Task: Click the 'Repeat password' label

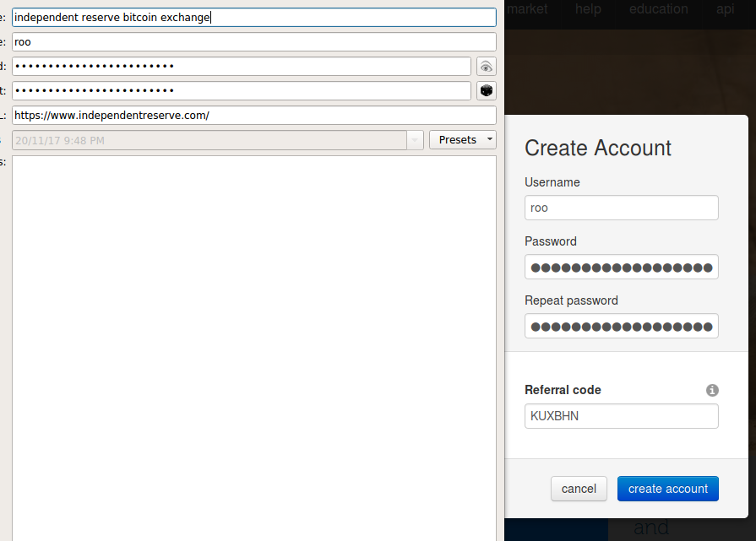Action: (x=571, y=300)
